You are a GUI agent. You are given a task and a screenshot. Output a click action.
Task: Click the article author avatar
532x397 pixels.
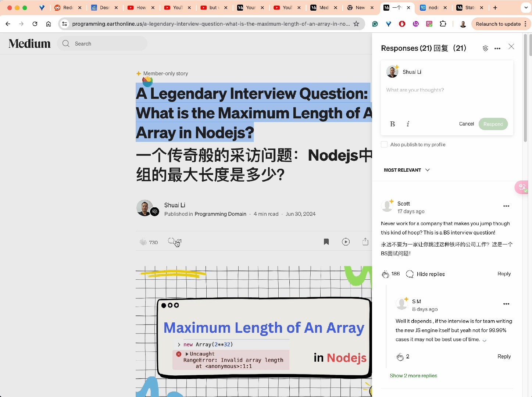point(144,208)
